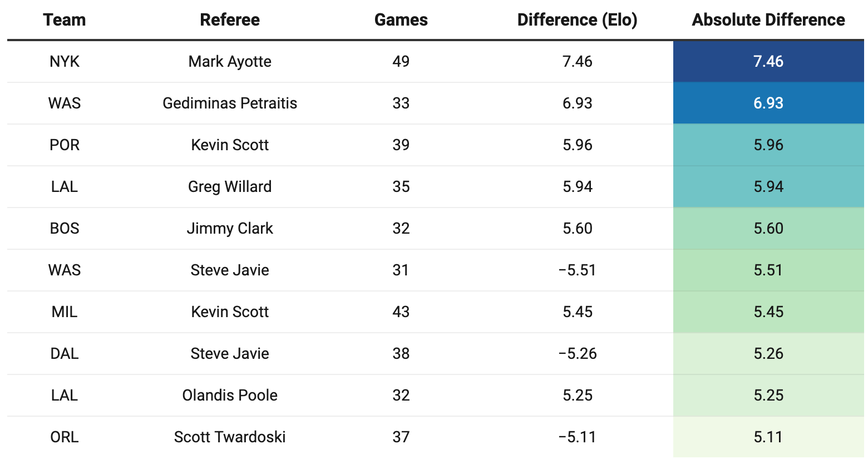Click on Gediminas Petraitis referee name
This screenshot has height=464, width=868.
click(230, 103)
